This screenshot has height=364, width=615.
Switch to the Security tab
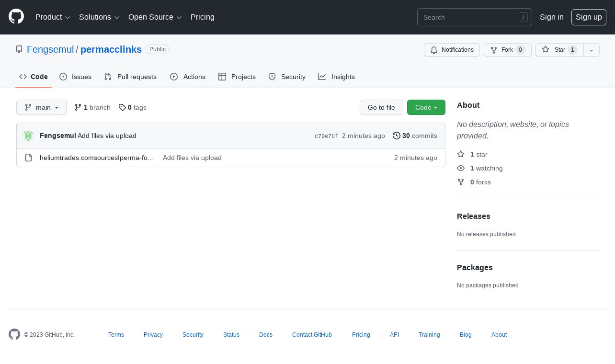pyautogui.click(x=287, y=77)
